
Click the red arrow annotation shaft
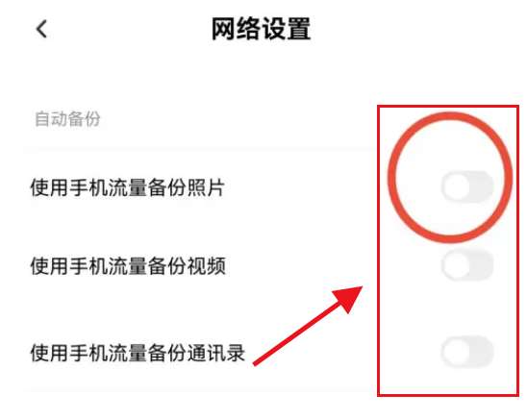pyautogui.click(x=297, y=333)
